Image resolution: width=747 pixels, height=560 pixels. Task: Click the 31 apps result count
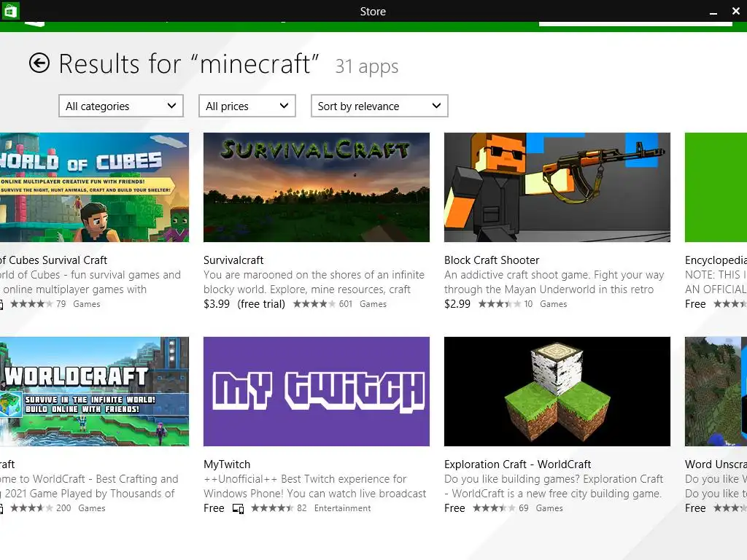367,66
